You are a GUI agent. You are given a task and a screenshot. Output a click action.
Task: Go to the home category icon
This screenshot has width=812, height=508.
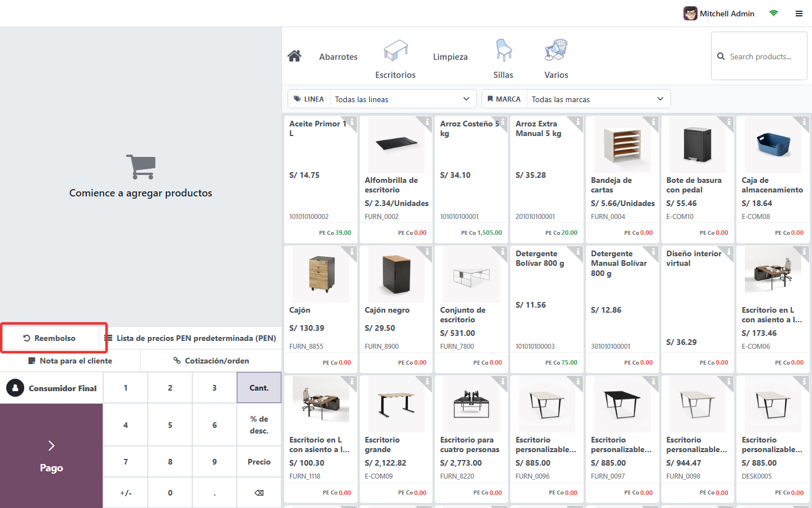click(x=294, y=56)
